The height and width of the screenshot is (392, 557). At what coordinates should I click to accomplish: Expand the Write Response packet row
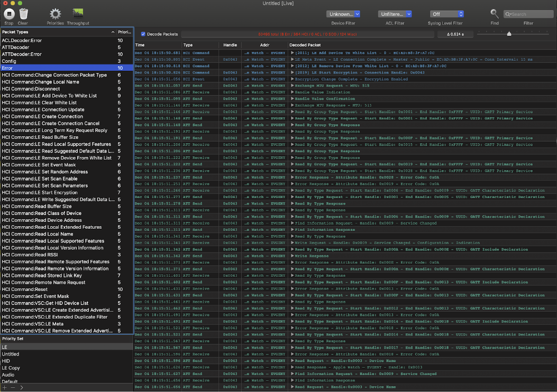coord(293,256)
